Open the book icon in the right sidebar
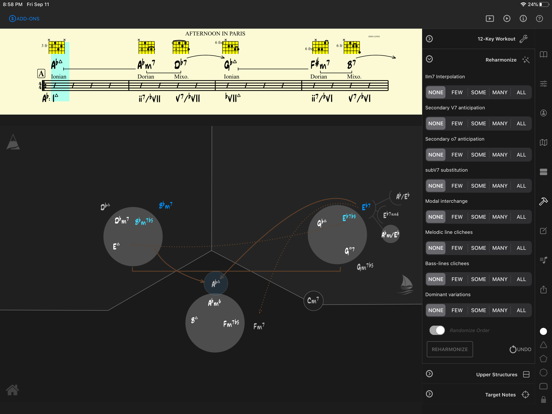This screenshot has height=414, width=552. click(544, 54)
